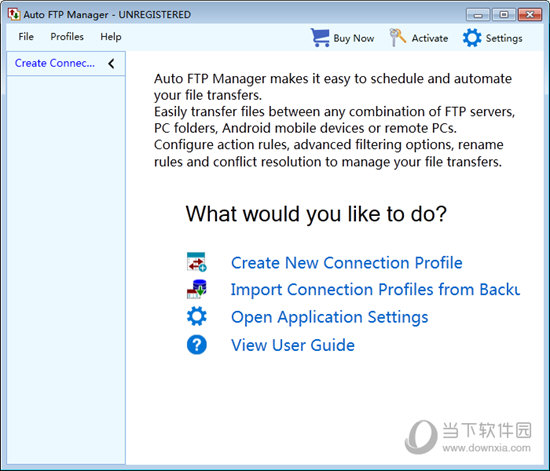Maximize the Auto FTP Manager window
550x471 pixels.
click(504, 15)
